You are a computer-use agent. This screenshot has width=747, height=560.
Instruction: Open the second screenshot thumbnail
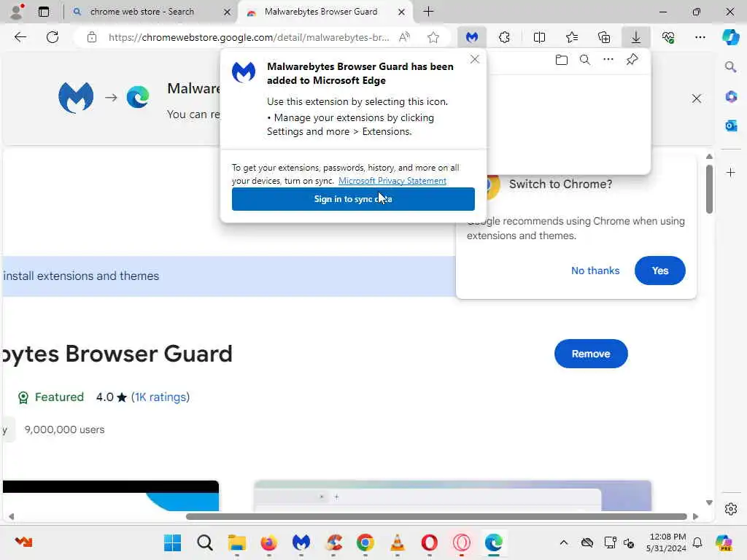(452, 496)
